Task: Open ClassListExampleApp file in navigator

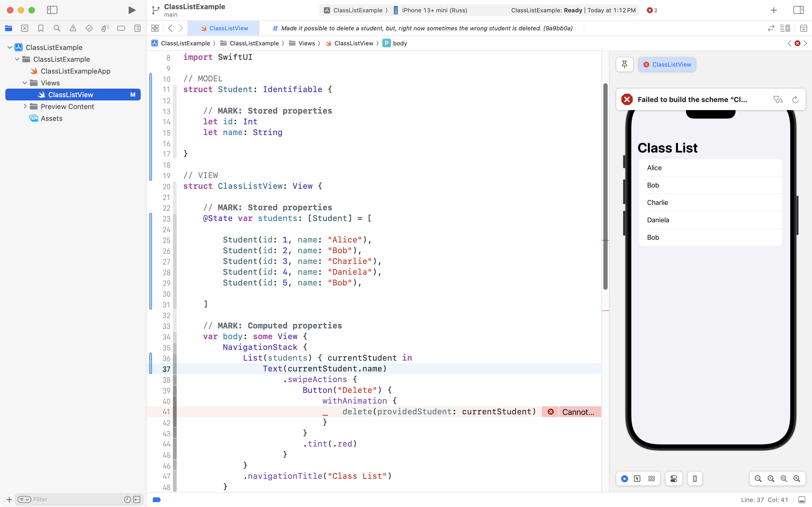Action: pyautogui.click(x=75, y=71)
